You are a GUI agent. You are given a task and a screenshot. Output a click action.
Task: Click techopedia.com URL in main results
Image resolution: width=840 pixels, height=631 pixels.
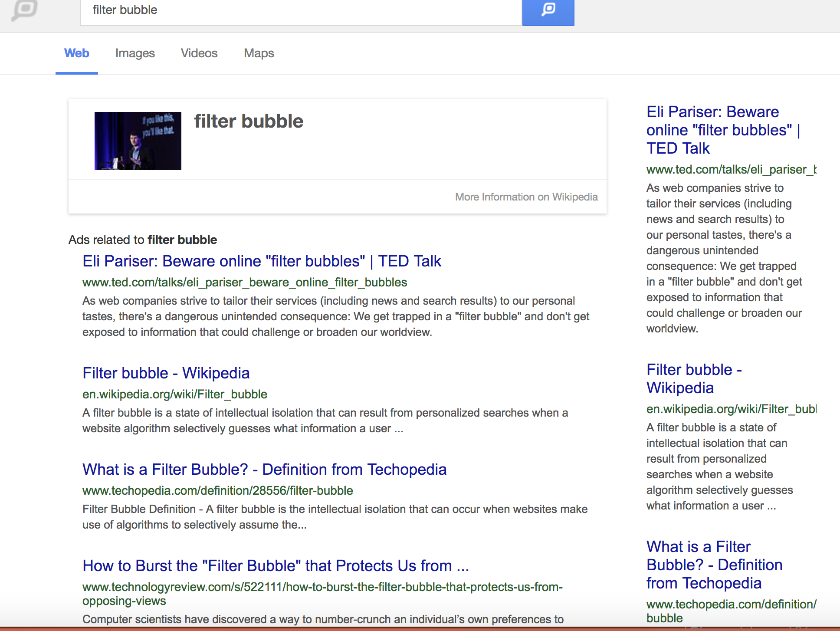tap(217, 491)
